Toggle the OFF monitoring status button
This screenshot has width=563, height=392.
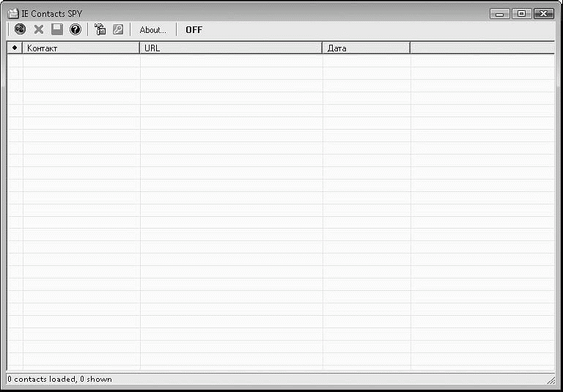coord(194,30)
